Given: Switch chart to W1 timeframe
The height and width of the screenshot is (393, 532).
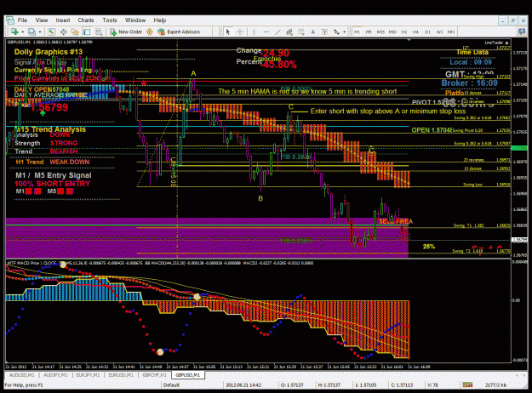Looking at the screenshot, I should [440, 31].
